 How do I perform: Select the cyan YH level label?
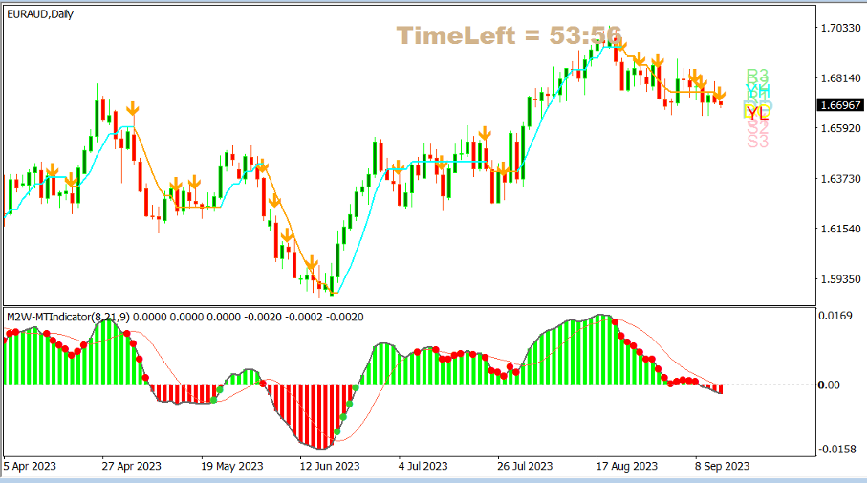click(x=758, y=90)
